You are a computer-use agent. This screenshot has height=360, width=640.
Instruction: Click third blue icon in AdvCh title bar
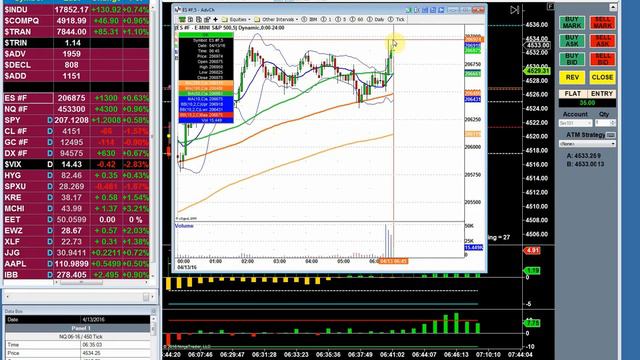click(424, 10)
